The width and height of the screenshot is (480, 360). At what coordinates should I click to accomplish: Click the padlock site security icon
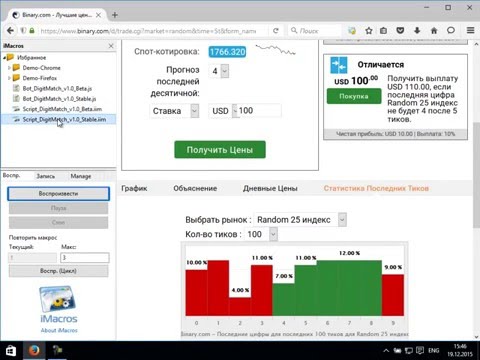32,31
